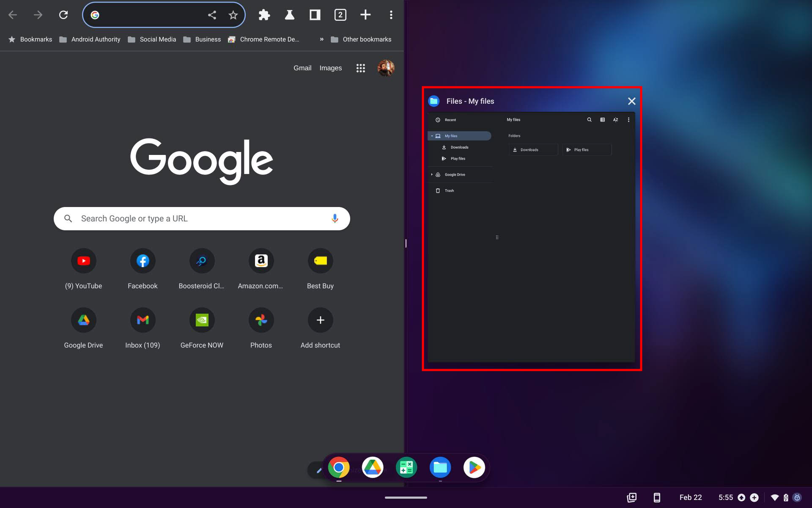Open Other bookmarks folder
The width and height of the screenshot is (812, 508).
[361, 39]
